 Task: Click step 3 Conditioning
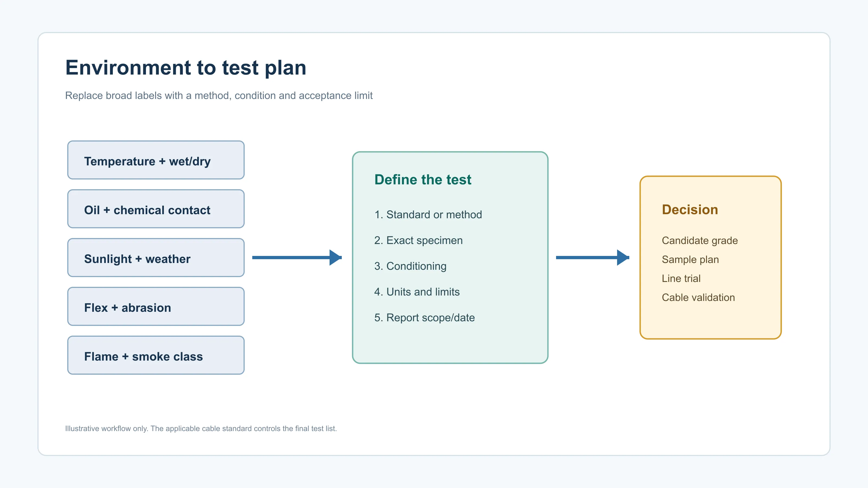[x=410, y=266]
